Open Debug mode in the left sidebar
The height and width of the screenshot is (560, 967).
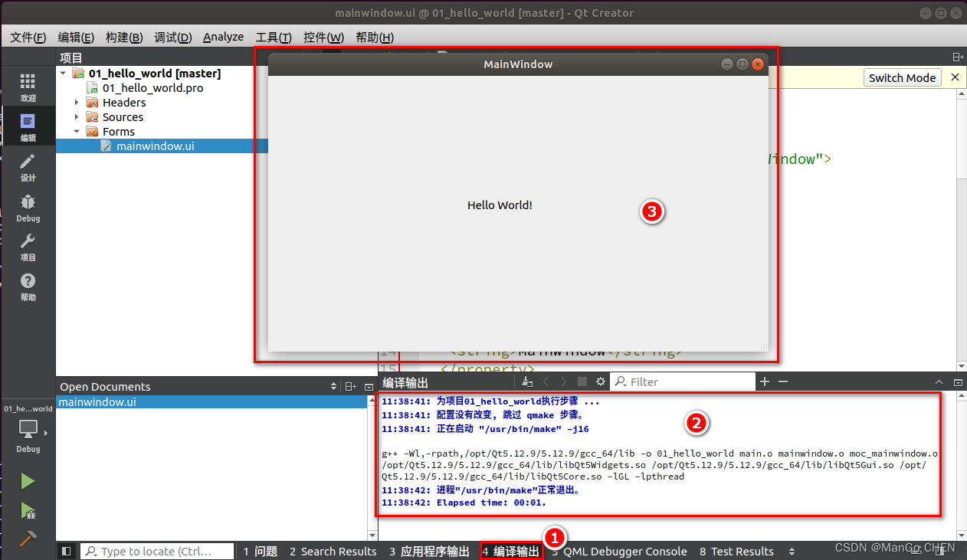[28, 208]
